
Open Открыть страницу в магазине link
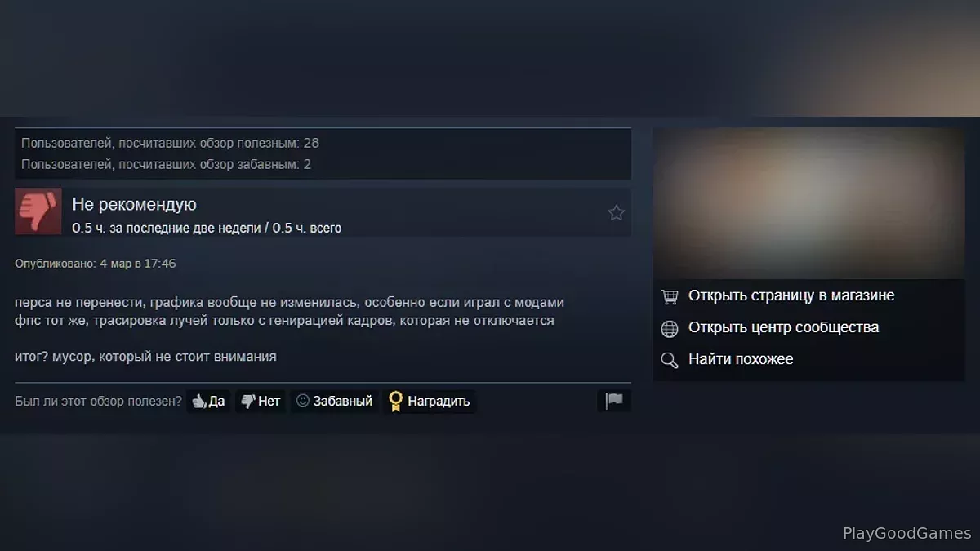[x=791, y=295]
